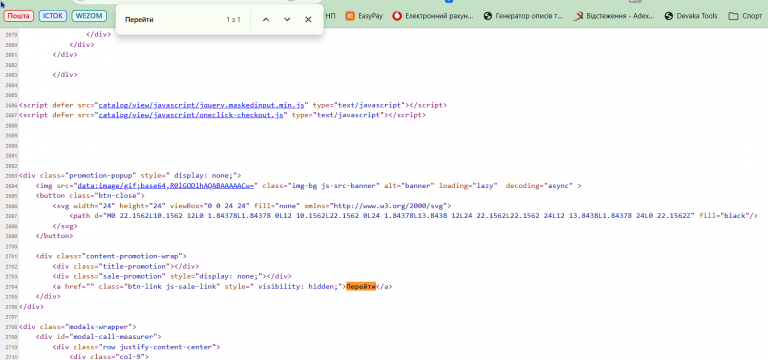The image size is (768, 360).
Task: Select line number 2693
Action: 10,175
